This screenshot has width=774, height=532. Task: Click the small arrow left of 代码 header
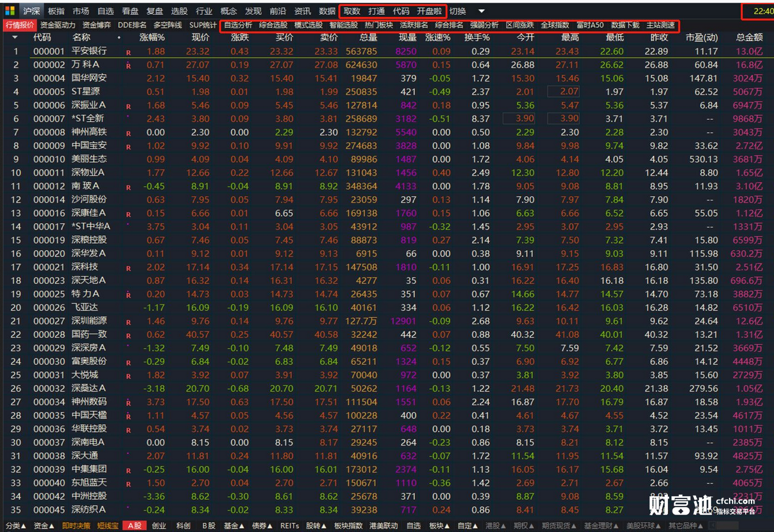[x=14, y=37]
